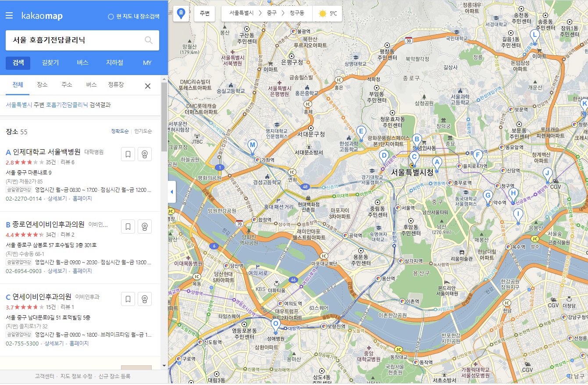Focus the search input field
This screenshot has width=588, height=385.
[75, 40]
